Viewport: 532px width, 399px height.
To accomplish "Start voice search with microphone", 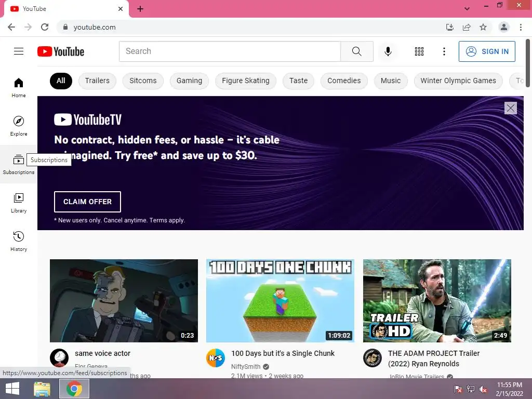I will 388,51.
